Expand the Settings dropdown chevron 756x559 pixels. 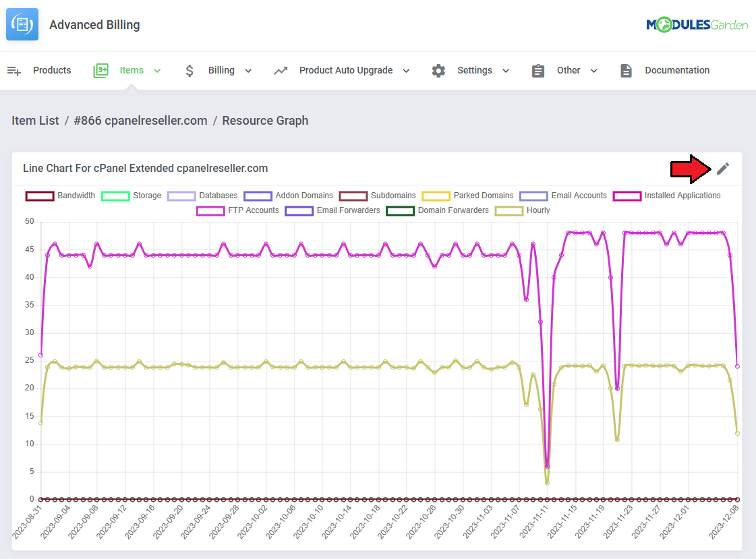point(506,71)
